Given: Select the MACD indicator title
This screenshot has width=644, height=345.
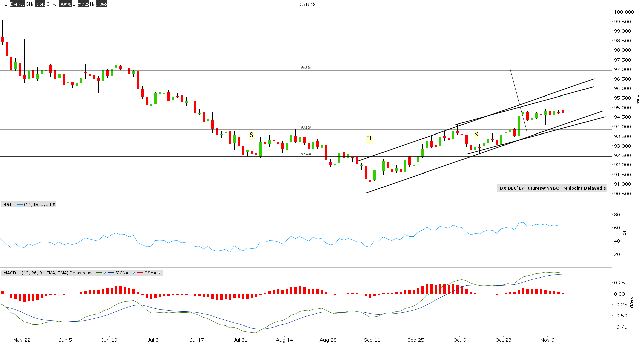Looking at the screenshot, I should coord(10,273).
